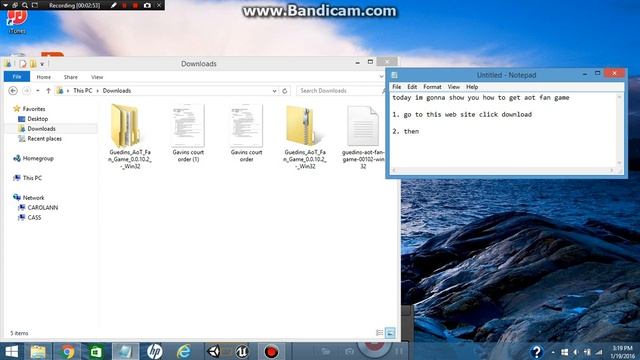The height and width of the screenshot is (360, 640).
Task: Launch Internet Explorer from the taskbar
Action: point(184,351)
